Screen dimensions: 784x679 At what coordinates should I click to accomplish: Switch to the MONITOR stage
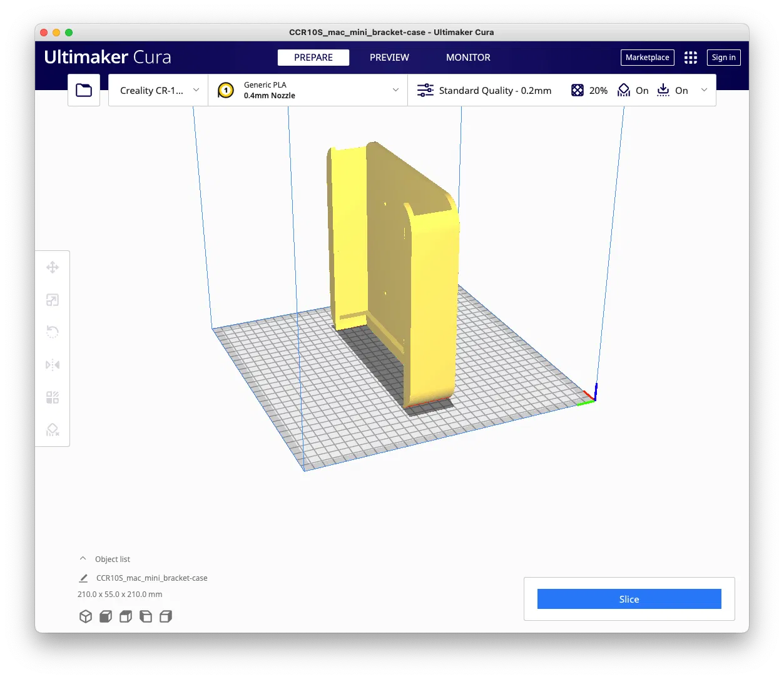click(468, 58)
